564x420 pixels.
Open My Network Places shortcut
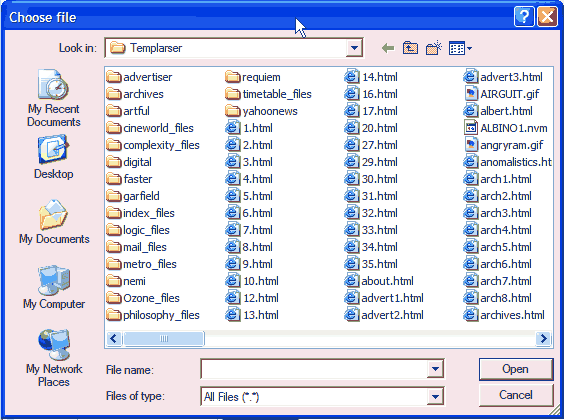[x=54, y=358]
